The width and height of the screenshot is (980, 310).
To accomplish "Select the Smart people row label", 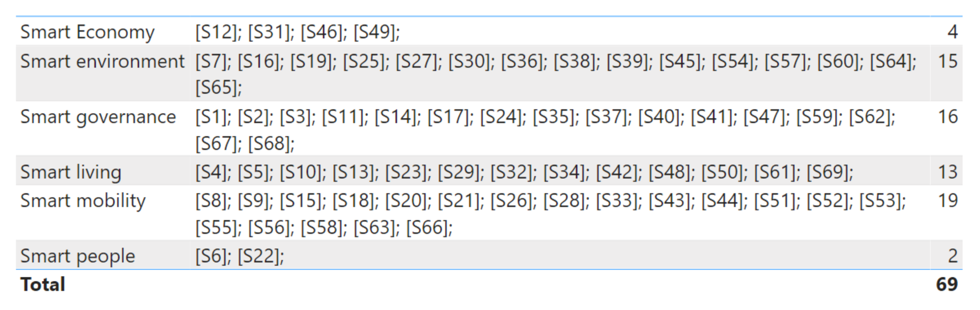I will (x=78, y=256).
